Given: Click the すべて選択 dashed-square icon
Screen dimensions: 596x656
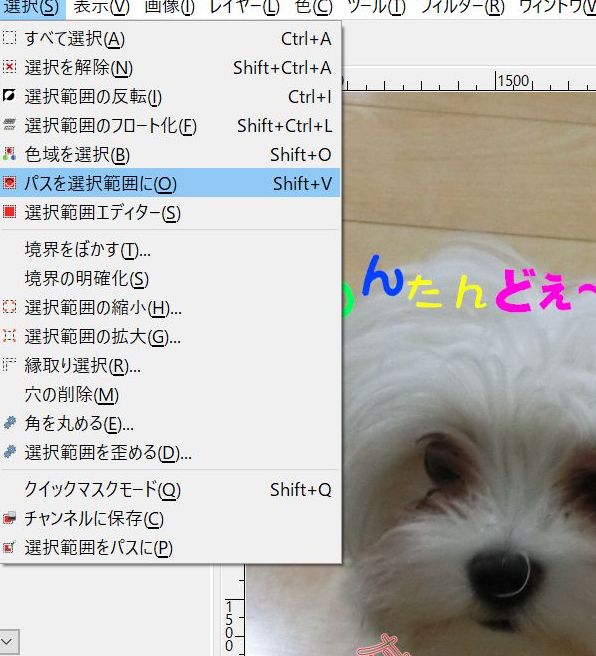Looking at the screenshot, I should click(x=9, y=38).
